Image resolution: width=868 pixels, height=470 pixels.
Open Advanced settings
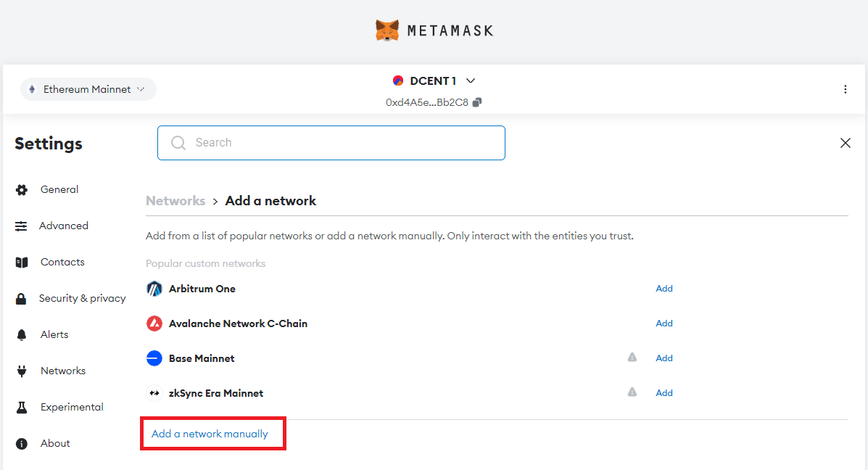pos(64,226)
